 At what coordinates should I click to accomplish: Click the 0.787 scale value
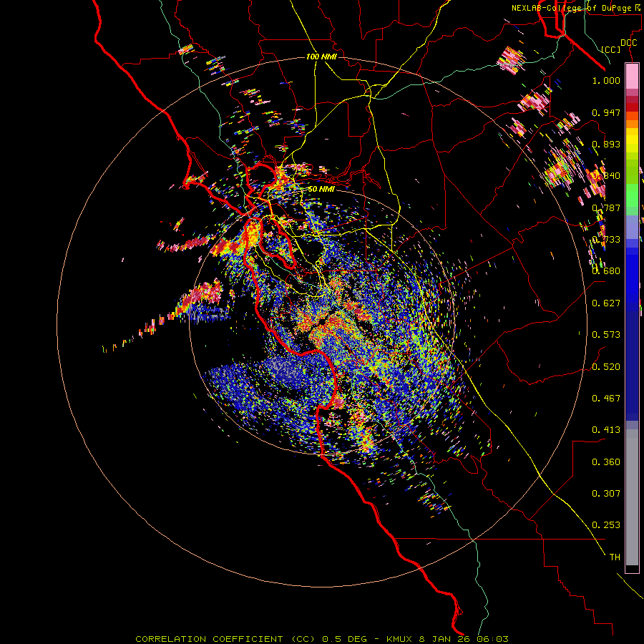click(606, 208)
